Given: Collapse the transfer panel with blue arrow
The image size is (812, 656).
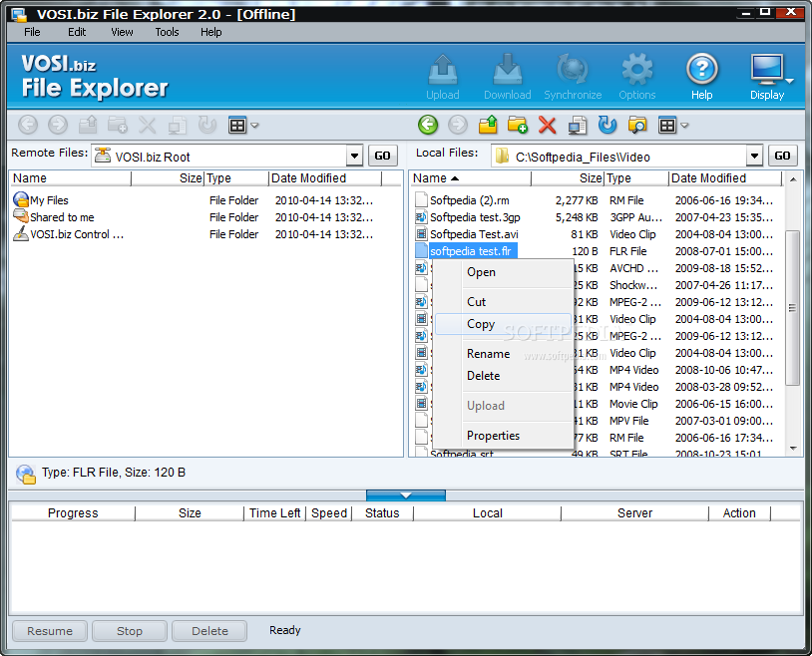Looking at the screenshot, I should [x=405, y=495].
